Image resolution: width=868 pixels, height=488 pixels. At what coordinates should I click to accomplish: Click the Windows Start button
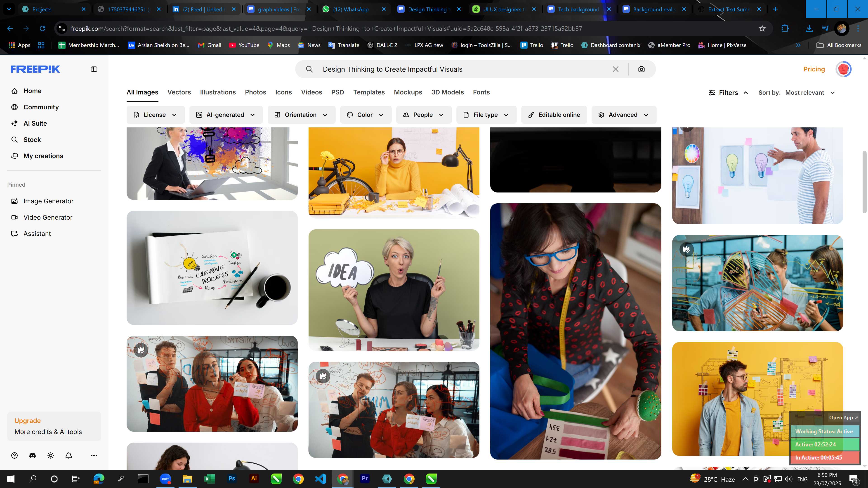click(11, 479)
